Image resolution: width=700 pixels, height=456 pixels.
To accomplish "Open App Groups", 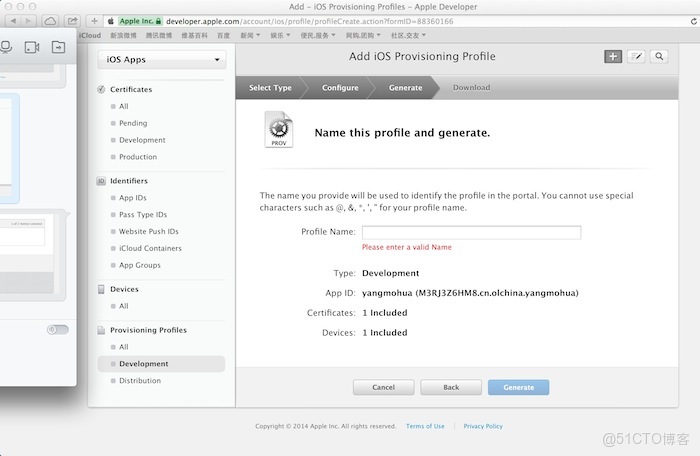I will tap(140, 265).
